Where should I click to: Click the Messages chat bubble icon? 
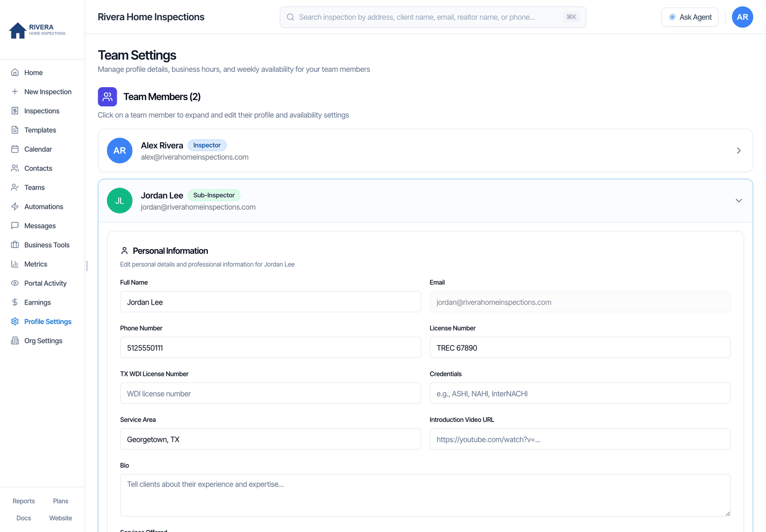[x=15, y=226]
